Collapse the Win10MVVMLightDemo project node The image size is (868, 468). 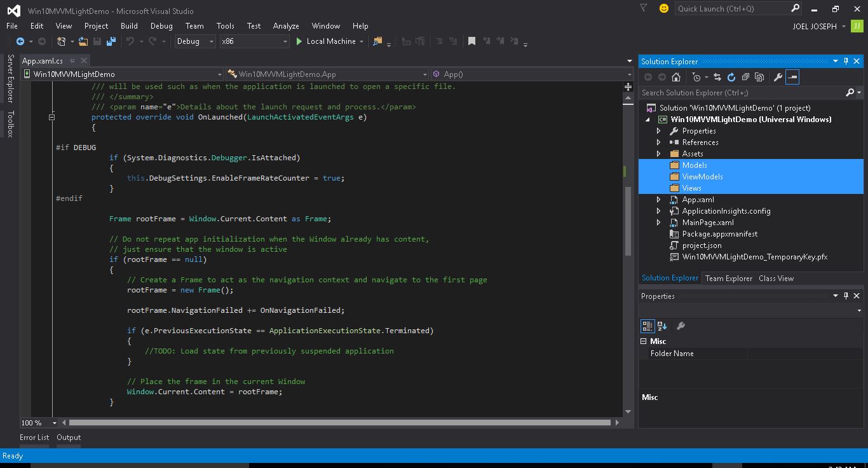tap(648, 120)
